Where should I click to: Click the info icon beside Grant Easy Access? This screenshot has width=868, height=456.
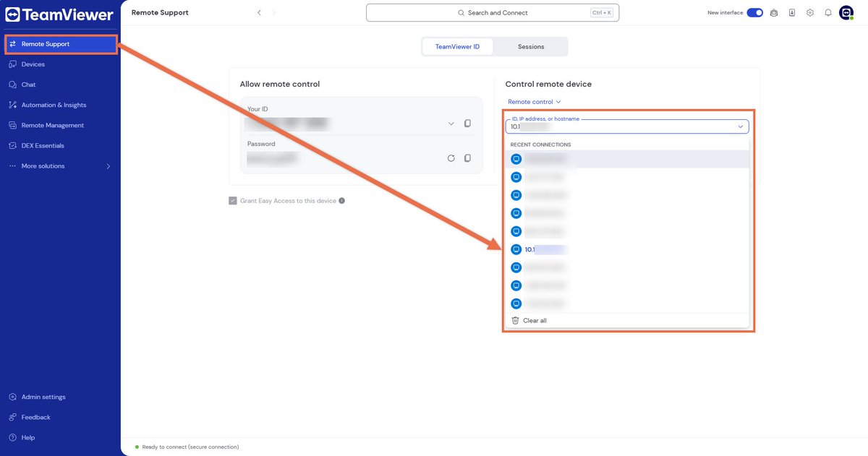pyautogui.click(x=342, y=201)
